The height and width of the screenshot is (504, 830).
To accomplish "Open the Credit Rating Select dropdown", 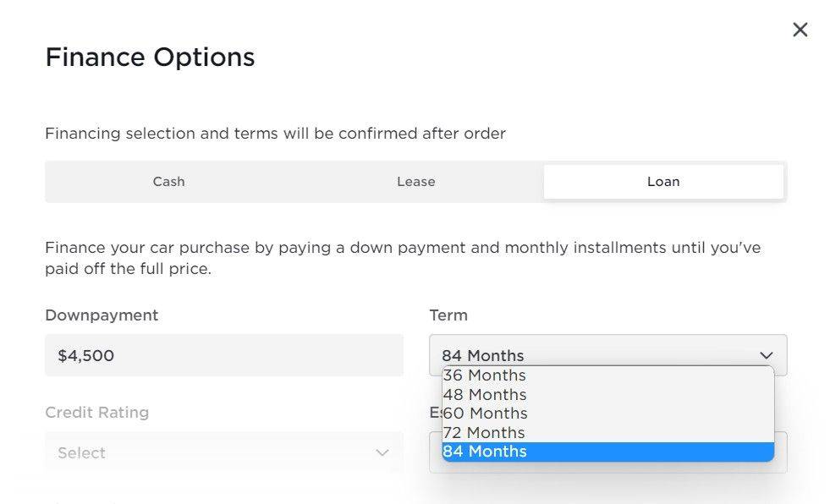I will pyautogui.click(x=223, y=452).
